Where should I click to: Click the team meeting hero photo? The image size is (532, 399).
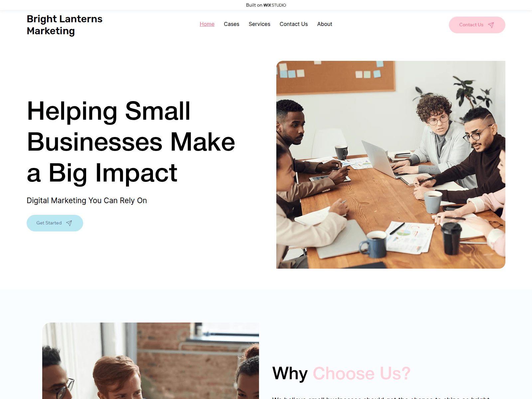point(391,165)
